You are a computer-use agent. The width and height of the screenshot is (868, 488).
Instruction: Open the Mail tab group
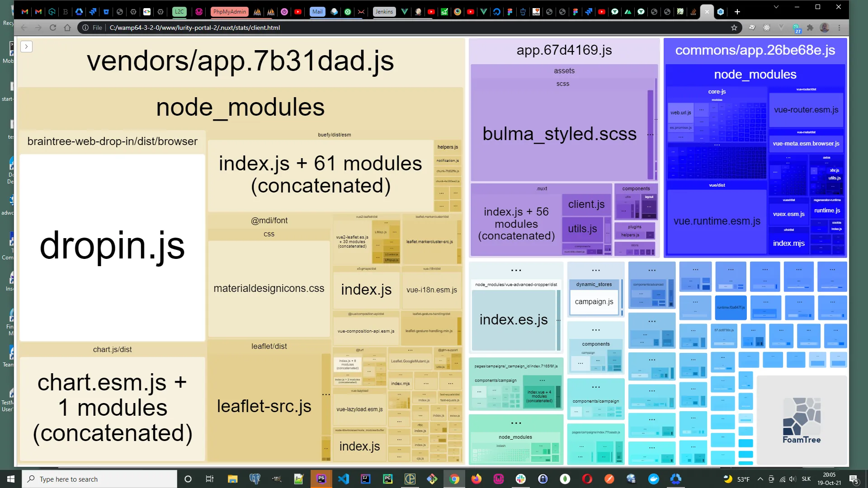point(317,12)
